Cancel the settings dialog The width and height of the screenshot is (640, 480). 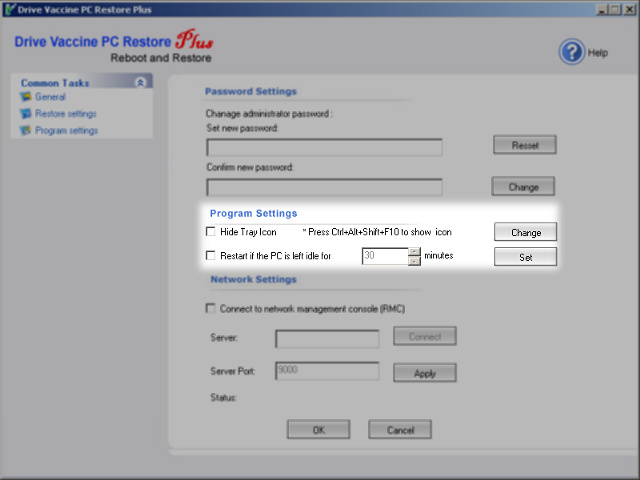pos(400,430)
